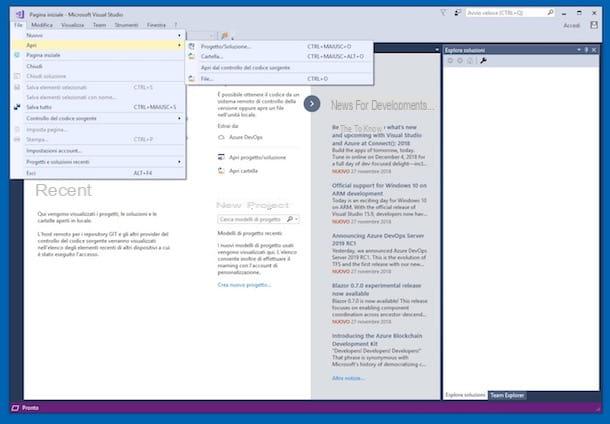Select the highlighted Apri menu entry

pos(99,45)
